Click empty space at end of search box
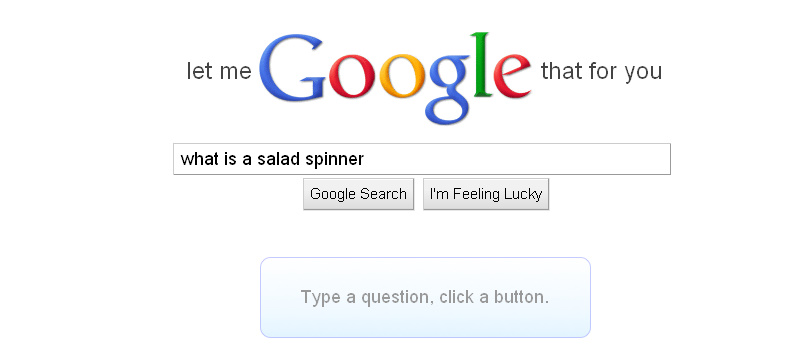 tap(518, 159)
